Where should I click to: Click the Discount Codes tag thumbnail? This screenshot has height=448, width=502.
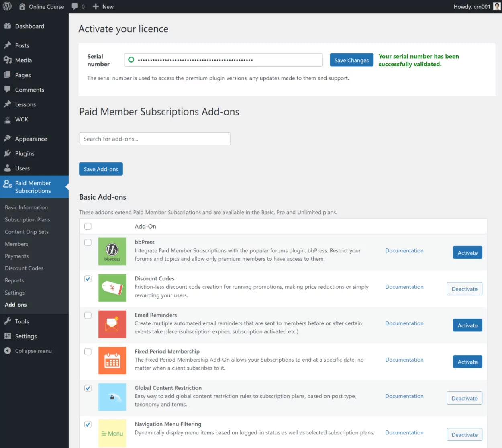point(112,288)
